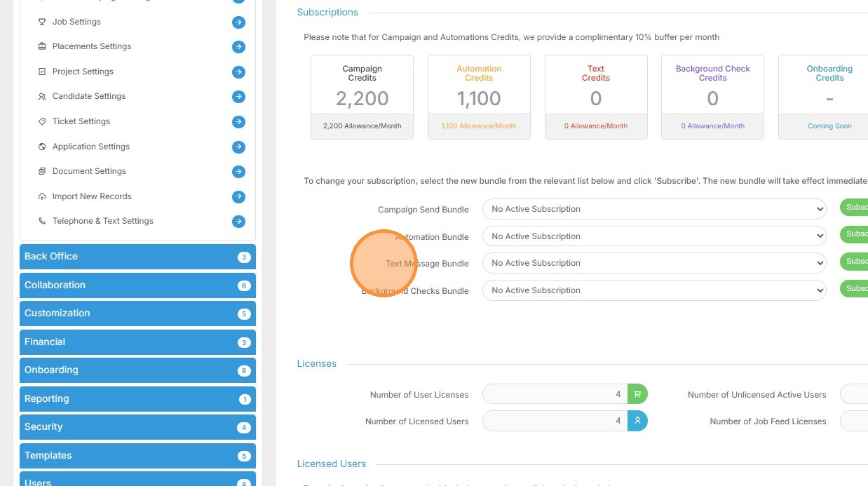
Task: Expand the Users section
Action: click(x=137, y=479)
